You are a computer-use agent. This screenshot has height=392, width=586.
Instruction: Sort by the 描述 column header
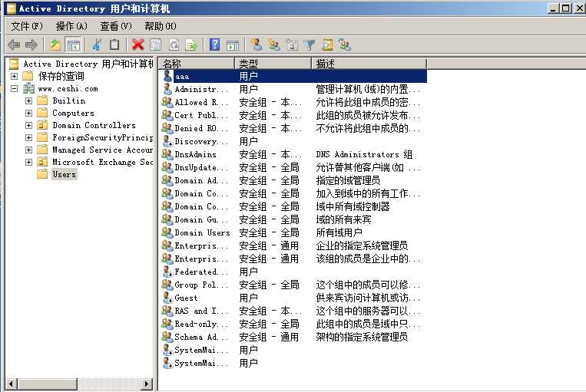pyautogui.click(x=369, y=64)
